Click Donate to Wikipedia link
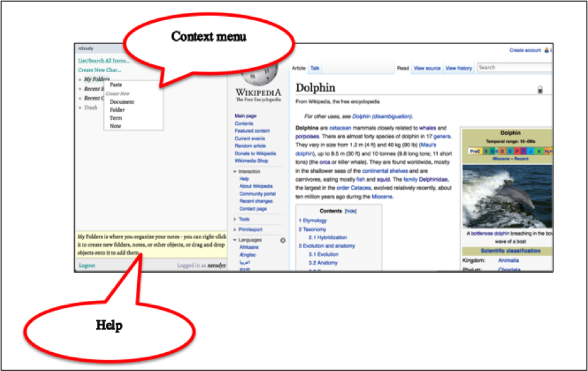588x371 pixels. (x=255, y=153)
